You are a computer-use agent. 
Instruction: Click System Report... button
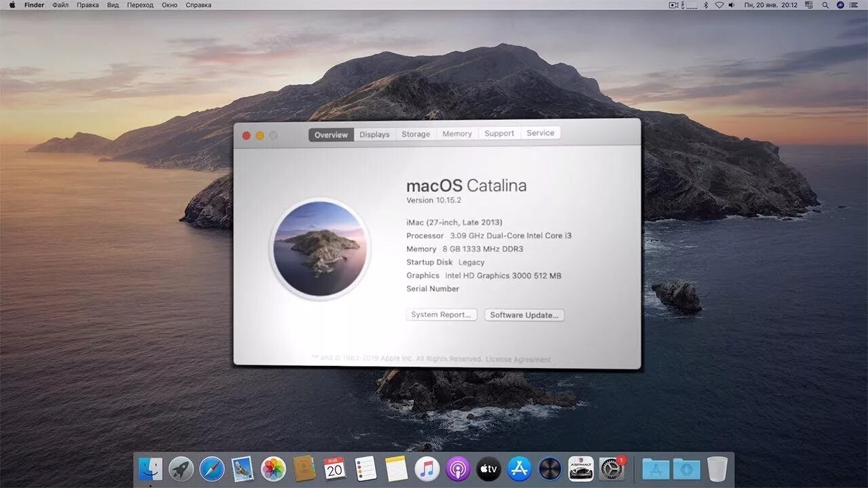click(x=441, y=314)
